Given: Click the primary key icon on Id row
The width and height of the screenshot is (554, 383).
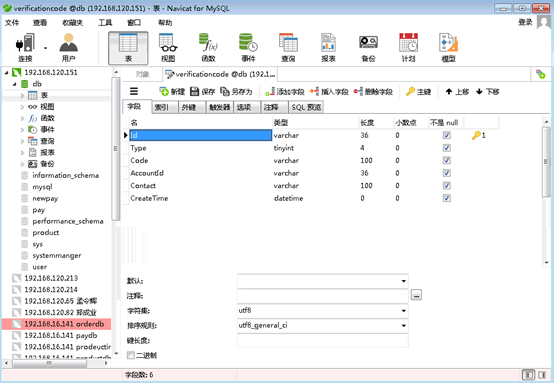Looking at the screenshot, I should 476,135.
